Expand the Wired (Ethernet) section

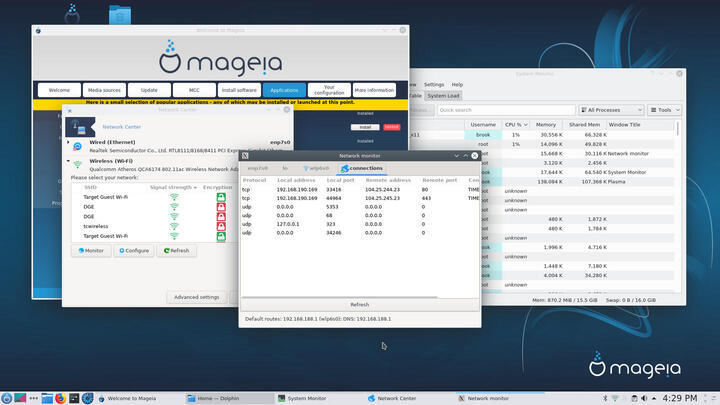68,142
